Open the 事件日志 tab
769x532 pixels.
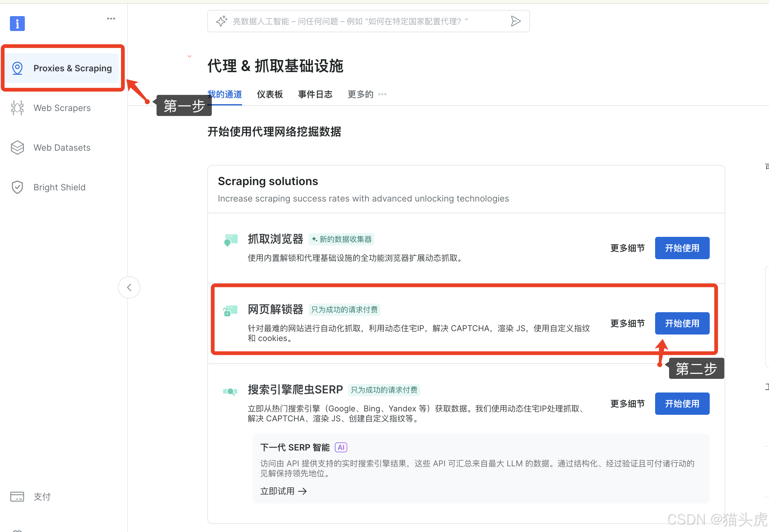click(x=315, y=94)
